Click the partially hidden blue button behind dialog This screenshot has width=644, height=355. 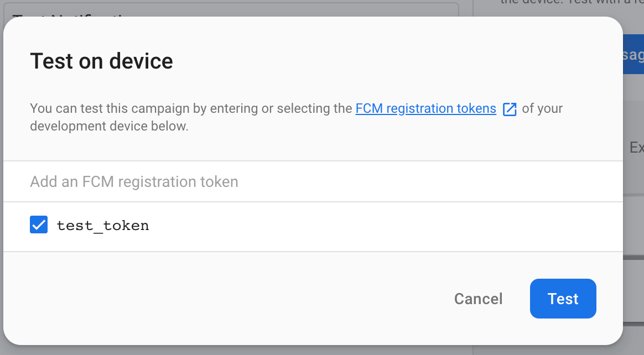point(633,54)
